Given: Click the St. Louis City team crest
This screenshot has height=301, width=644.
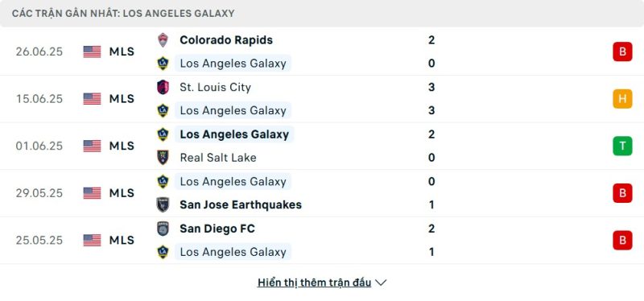Looking at the screenshot, I should click(163, 87).
